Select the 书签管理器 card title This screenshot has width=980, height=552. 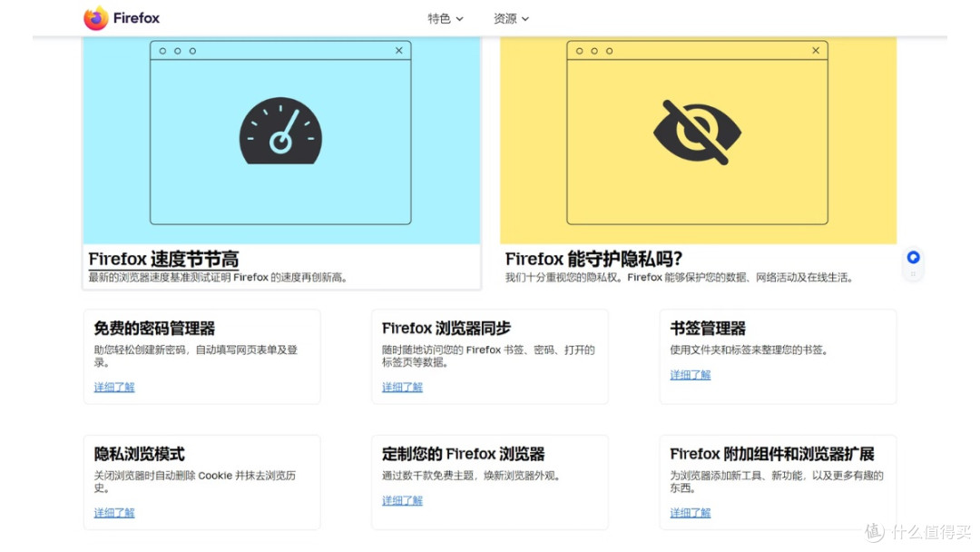(x=708, y=328)
